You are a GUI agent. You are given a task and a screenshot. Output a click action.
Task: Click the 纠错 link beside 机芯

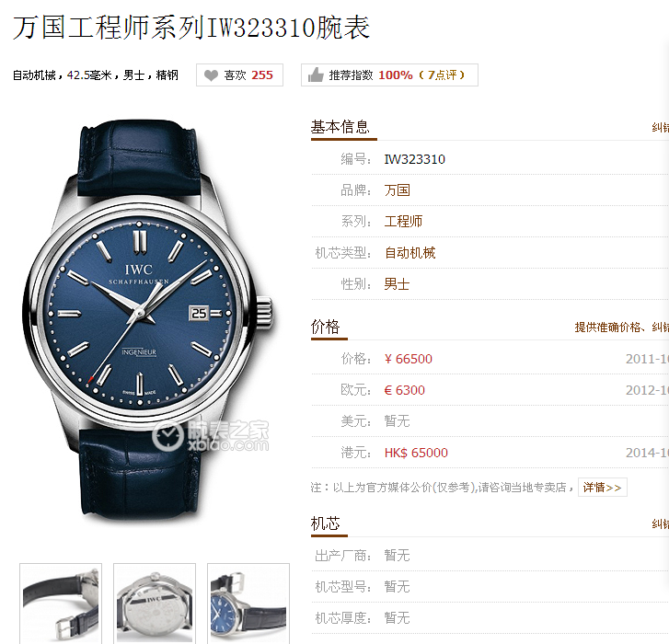pyautogui.click(x=660, y=523)
